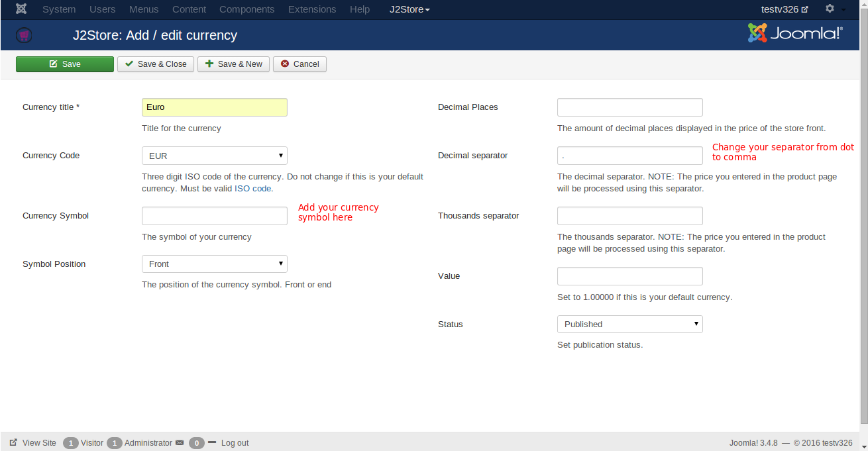Image resolution: width=868 pixels, height=451 pixels.
Task: Click Save & Close button
Action: 156,64
